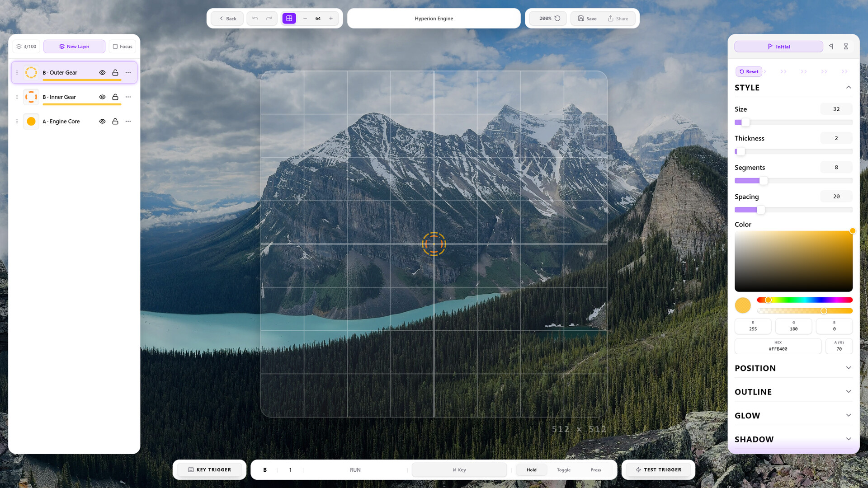The height and width of the screenshot is (488, 868).
Task: Create a New Layer
Action: coord(75,47)
